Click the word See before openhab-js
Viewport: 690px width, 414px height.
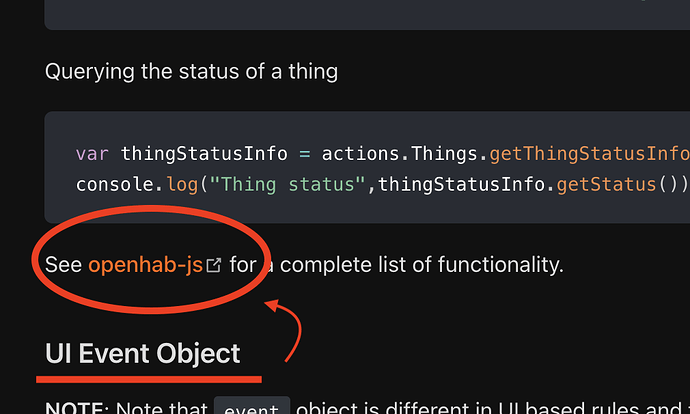[63, 265]
